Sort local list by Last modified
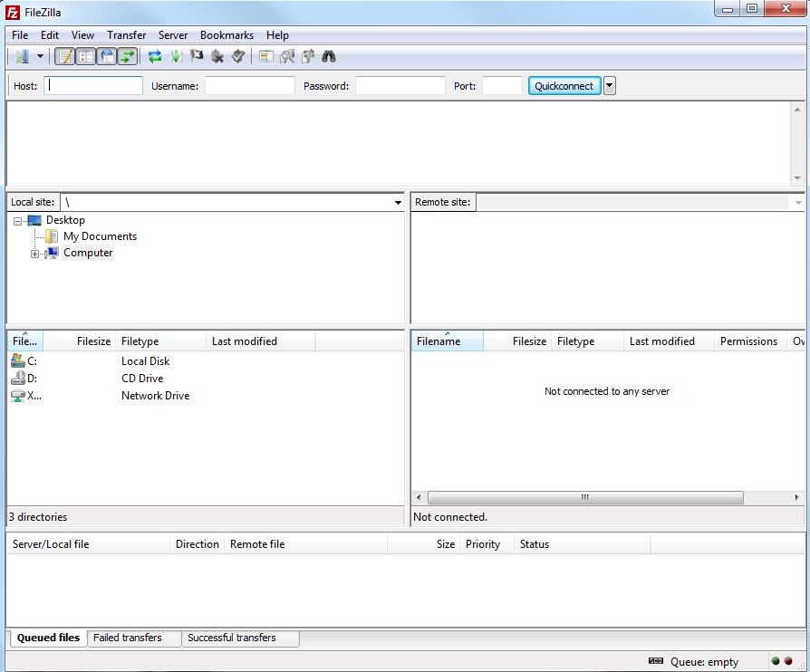This screenshot has height=672, width=810. click(260, 341)
